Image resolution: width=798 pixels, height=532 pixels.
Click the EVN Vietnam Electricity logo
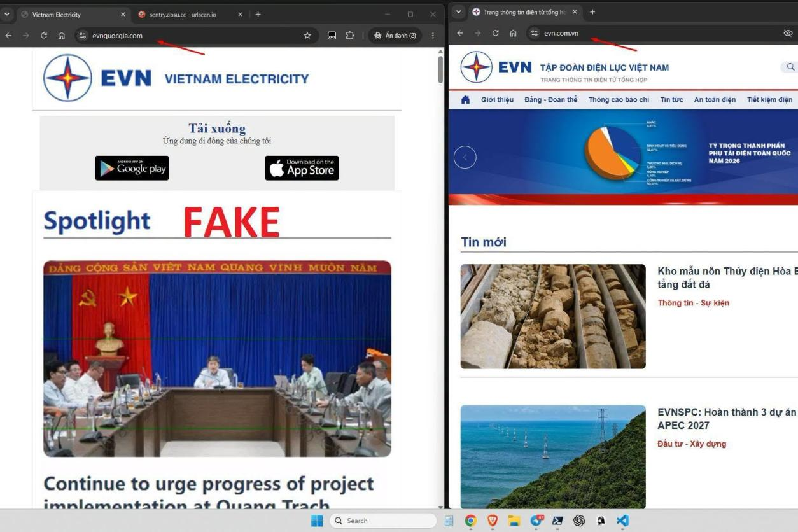tap(176, 78)
